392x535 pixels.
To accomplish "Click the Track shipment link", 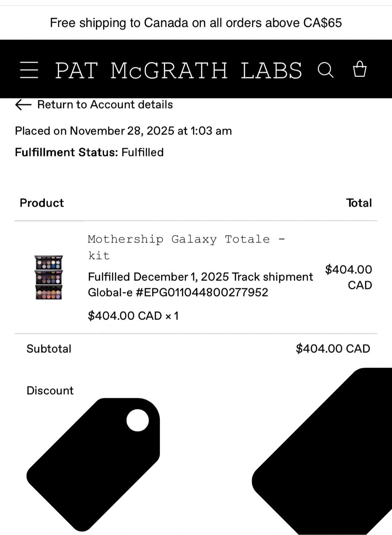I will pyautogui.click(x=272, y=277).
